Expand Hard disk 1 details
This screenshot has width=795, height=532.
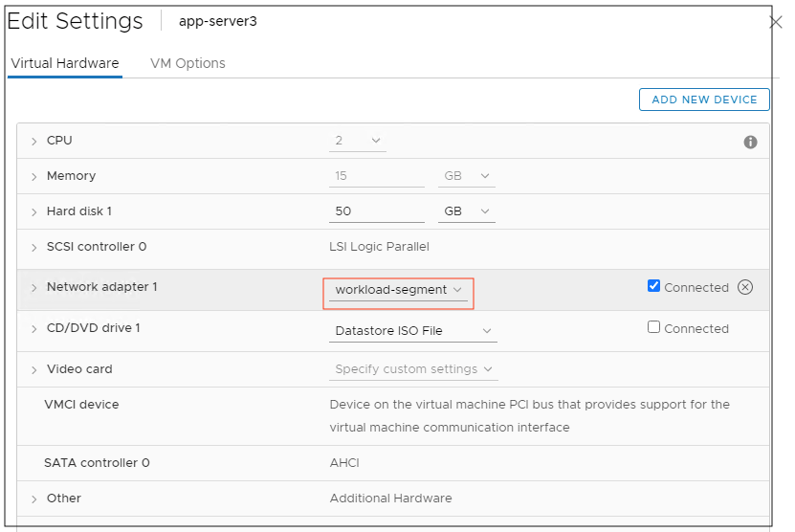coord(34,212)
